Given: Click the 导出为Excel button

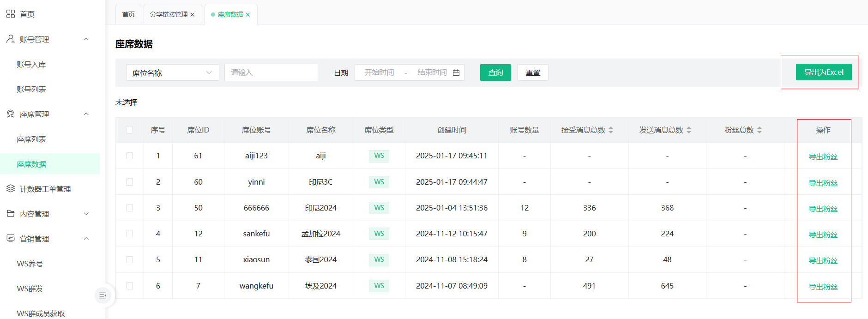Looking at the screenshot, I should (823, 72).
